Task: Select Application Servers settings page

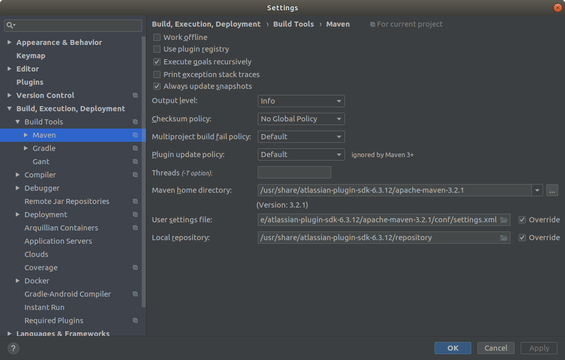Action: point(58,241)
